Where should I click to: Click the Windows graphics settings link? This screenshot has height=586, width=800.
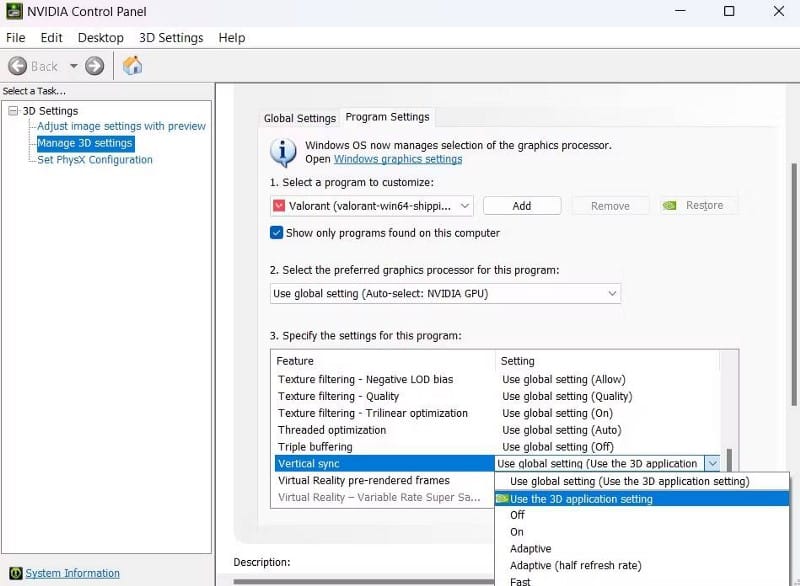click(398, 159)
